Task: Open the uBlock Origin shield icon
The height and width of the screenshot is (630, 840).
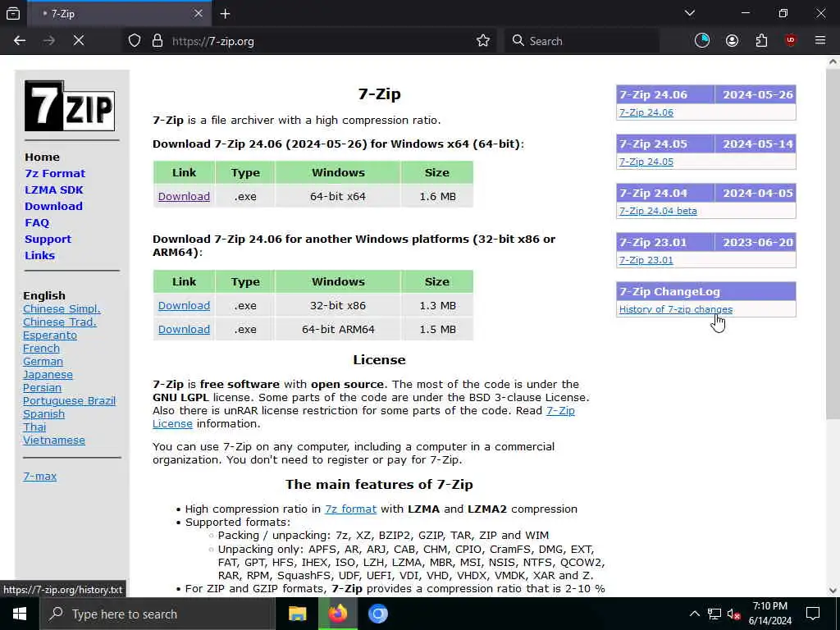Action: (791, 41)
